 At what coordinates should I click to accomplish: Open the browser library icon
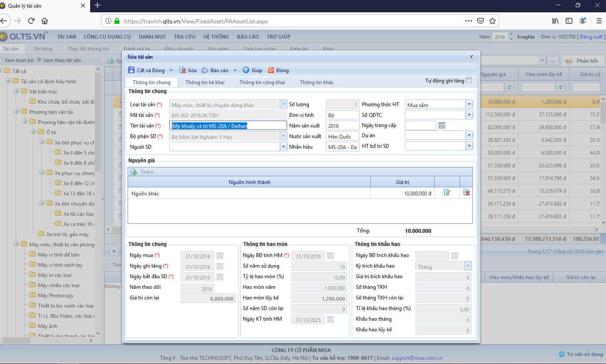[x=555, y=21]
